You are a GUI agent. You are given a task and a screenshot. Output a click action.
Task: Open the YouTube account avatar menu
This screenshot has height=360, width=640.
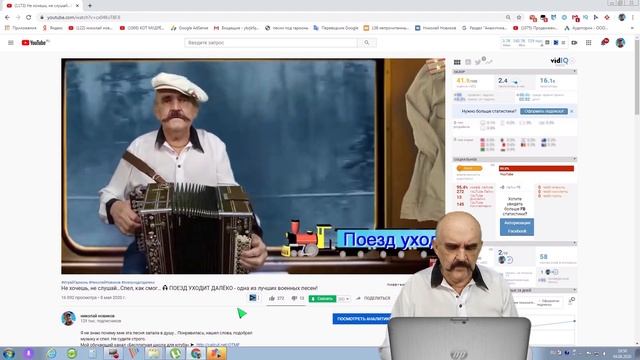(620, 42)
